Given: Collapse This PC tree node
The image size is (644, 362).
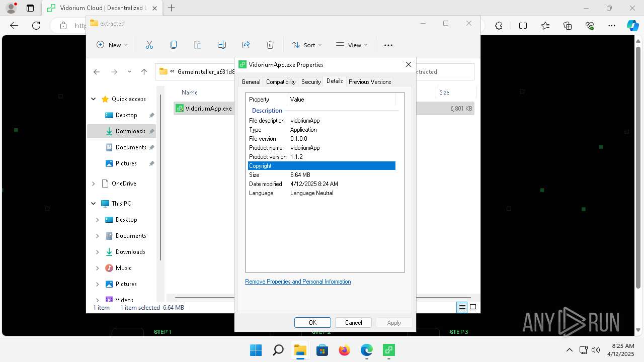Looking at the screenshot, I should [94, 204].
